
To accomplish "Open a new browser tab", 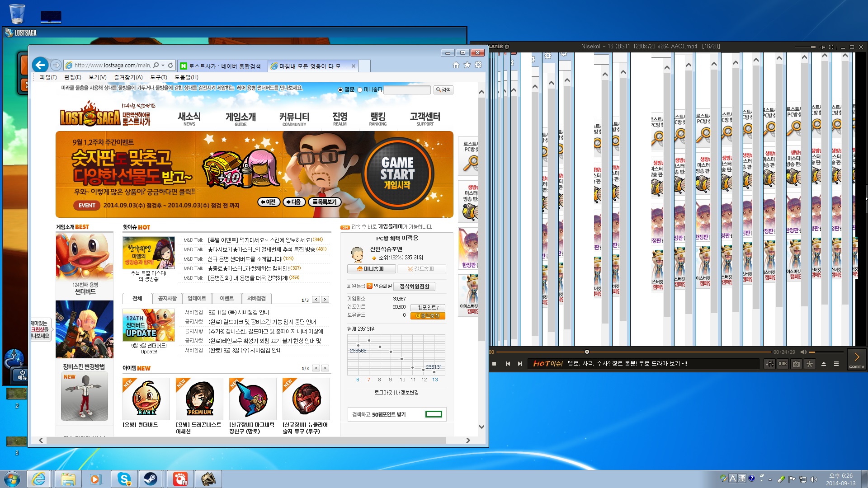I will (364, 66).
